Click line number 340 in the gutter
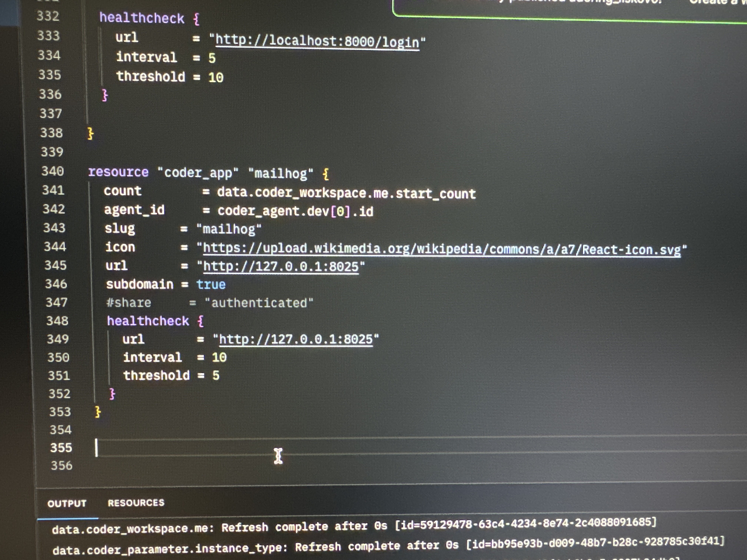747x560 pixels. (53, 171)
